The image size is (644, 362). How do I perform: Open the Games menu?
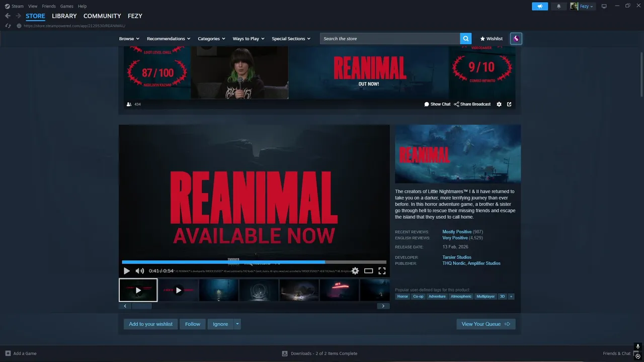66,6
